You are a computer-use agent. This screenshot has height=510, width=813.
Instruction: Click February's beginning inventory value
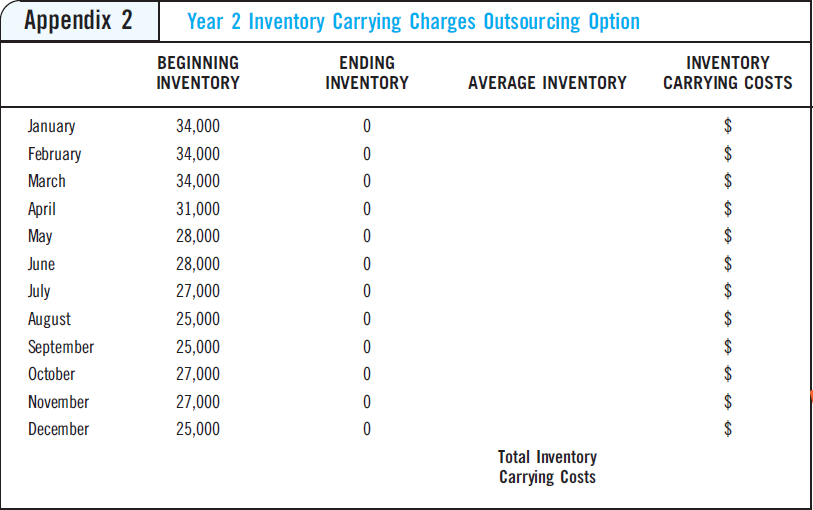(x=198, y=154)
